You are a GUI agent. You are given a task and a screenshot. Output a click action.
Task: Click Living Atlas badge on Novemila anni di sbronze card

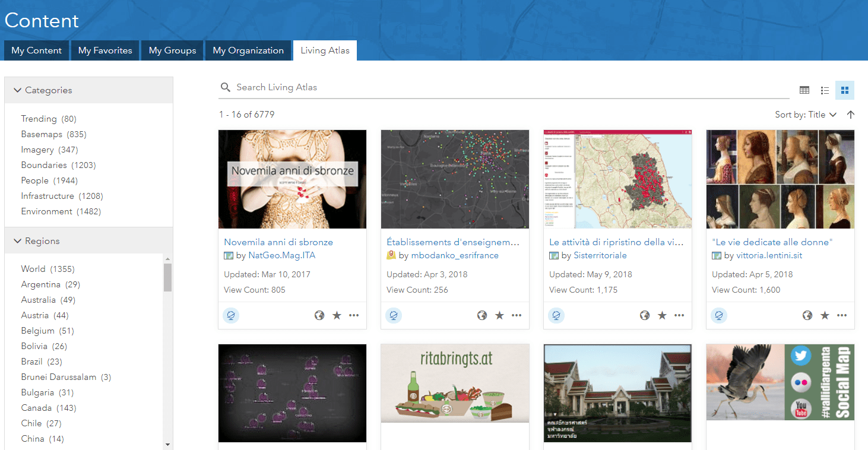231,315
